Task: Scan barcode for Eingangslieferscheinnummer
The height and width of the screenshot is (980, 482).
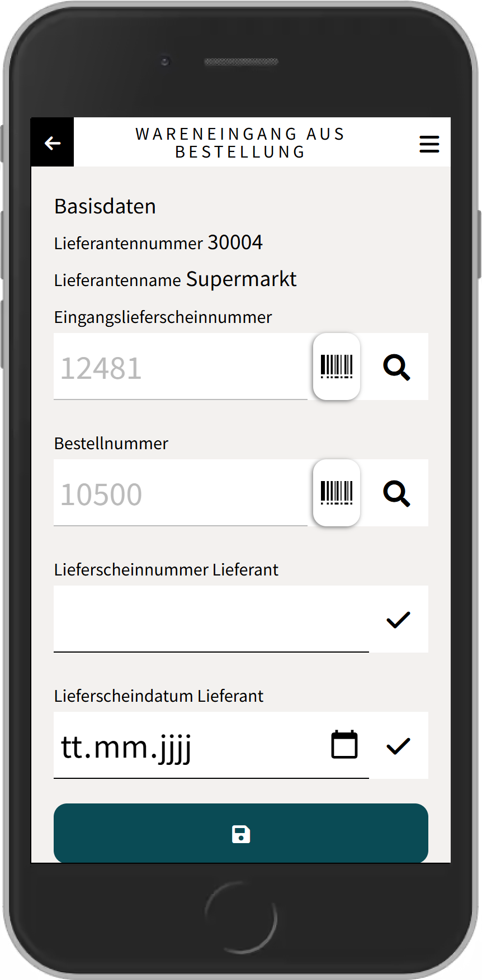Action: pyautogui.click(x=337, y=367)
